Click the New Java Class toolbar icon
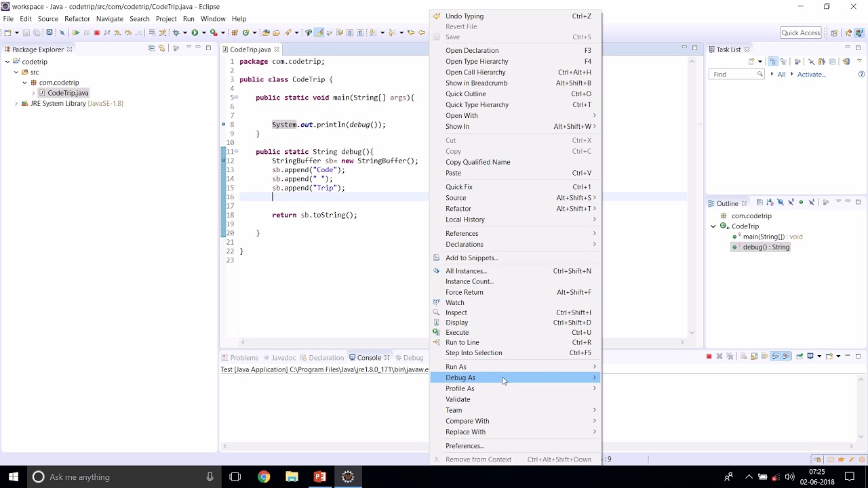Viewport: 868px width, 488px height. 245,33
